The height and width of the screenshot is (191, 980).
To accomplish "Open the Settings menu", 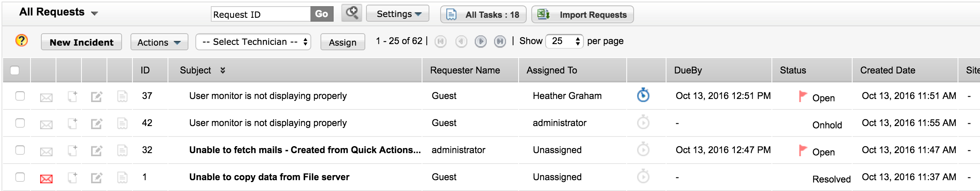I will tap(398, 14).
